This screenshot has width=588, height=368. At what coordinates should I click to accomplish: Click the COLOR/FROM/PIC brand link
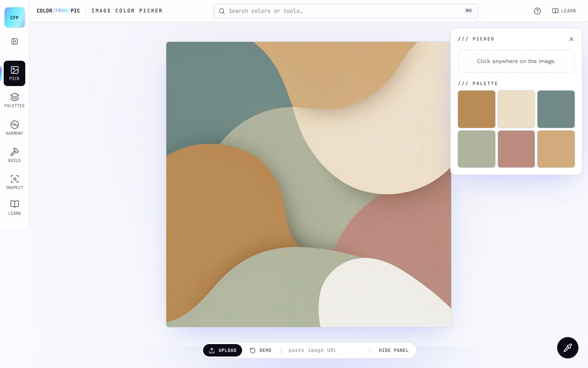coord(58,11)
